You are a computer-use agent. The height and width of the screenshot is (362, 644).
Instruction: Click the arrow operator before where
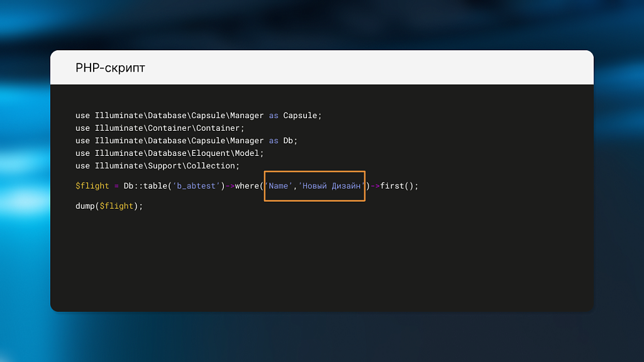click(230, 186)
